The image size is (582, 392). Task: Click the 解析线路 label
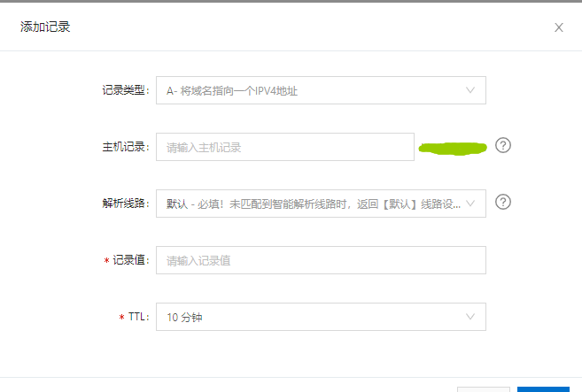click(x=126, y=204)
